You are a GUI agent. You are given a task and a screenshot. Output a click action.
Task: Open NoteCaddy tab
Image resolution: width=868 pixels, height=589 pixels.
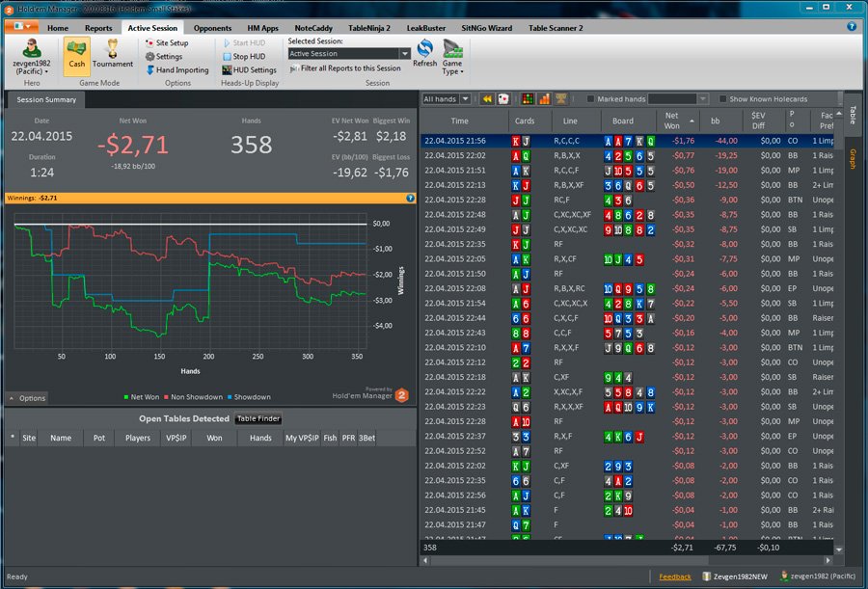313,28
